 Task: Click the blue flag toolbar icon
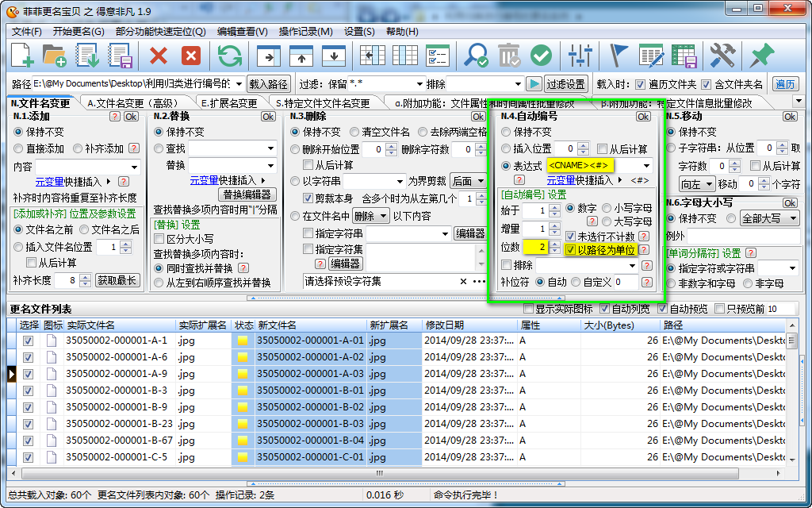(619, 56)
